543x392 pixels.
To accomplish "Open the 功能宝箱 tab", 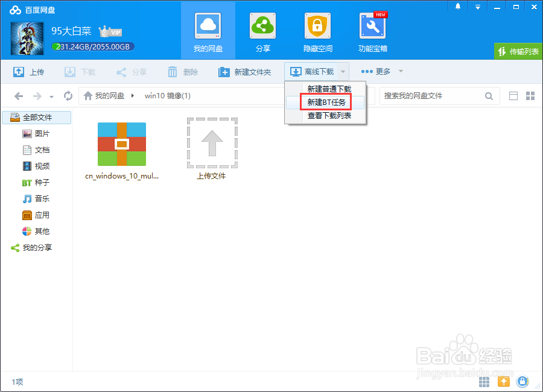I will (373, 32).
